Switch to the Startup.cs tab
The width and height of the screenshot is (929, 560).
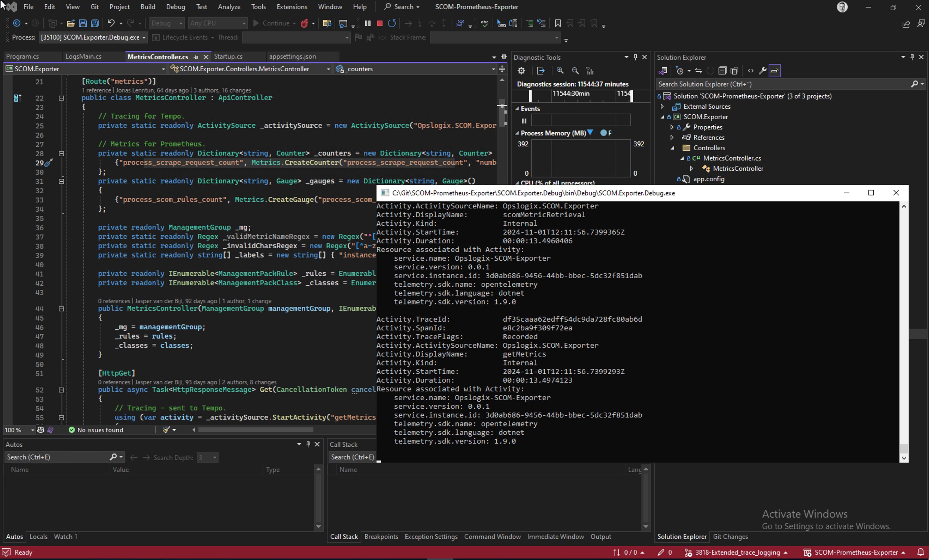pos(228,57)
